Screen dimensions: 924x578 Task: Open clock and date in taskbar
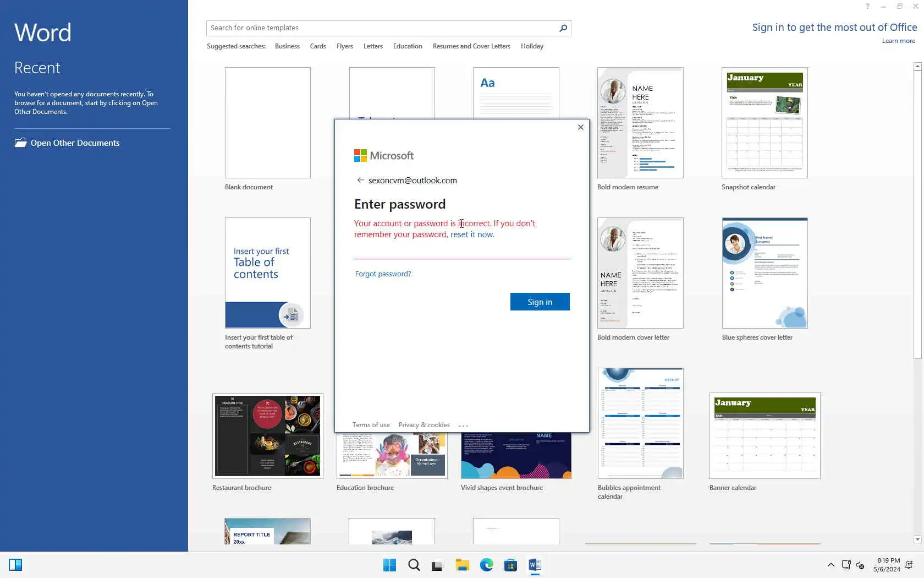887,565
